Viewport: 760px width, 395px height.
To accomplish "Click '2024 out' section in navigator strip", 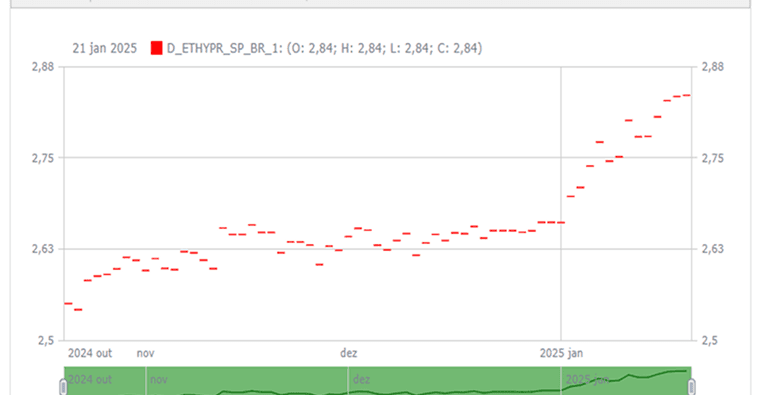I will [x=105, y=381].
